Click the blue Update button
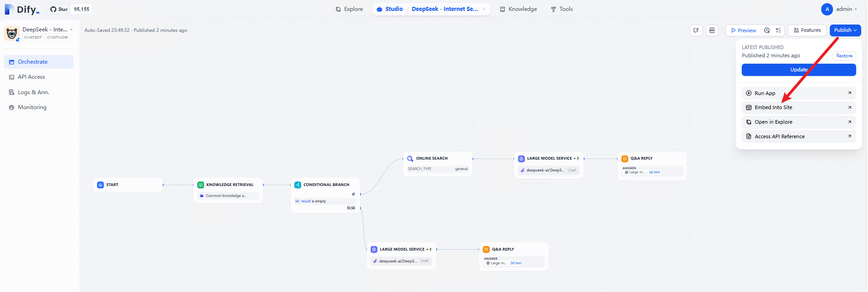This screenshot has width=868, height=292. (x=799, y=70)
